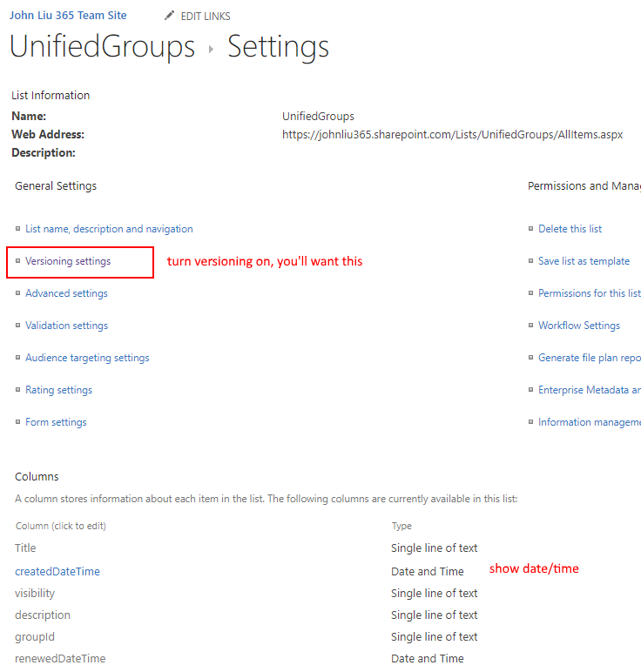
Task: Open Form settings link
Action: [x=56, y=422]
